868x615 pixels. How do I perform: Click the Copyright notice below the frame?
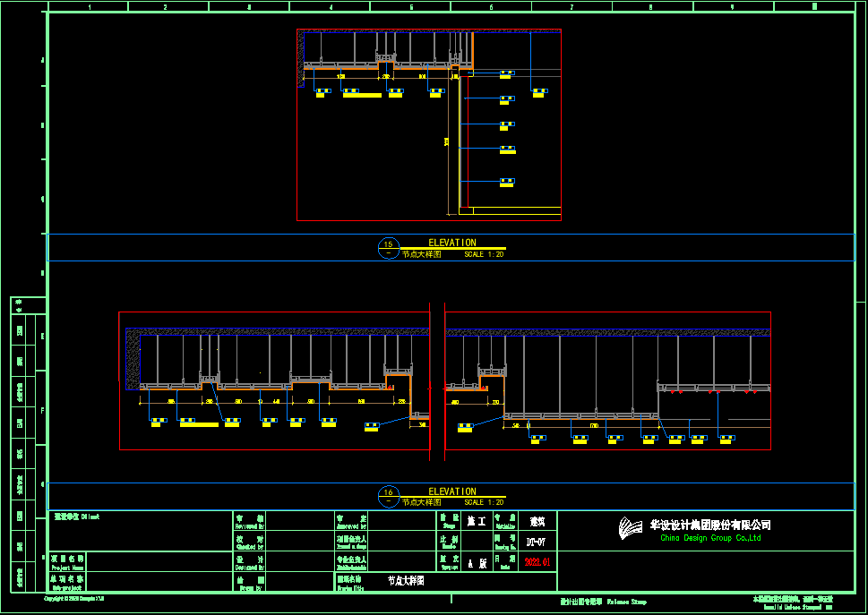click(x=74, y=598)
